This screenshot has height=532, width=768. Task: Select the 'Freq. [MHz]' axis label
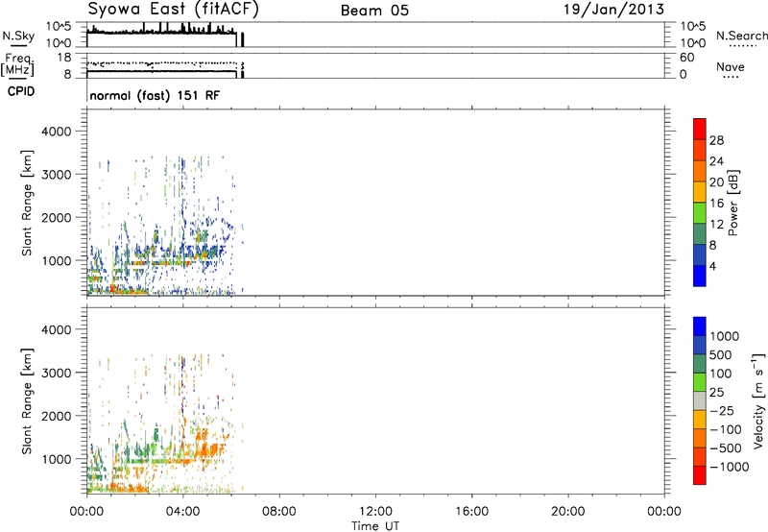click(17, 64)
